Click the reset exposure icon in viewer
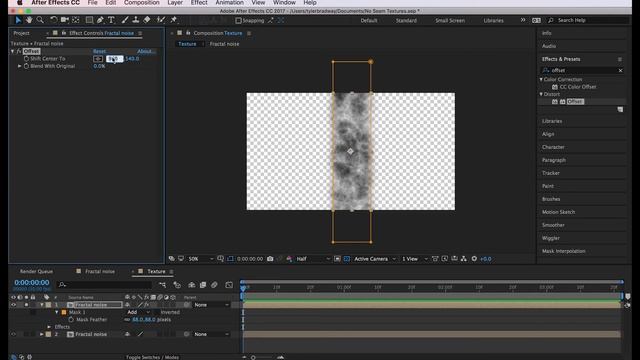Viewport: 640px width, 360px height. [474, 259]
